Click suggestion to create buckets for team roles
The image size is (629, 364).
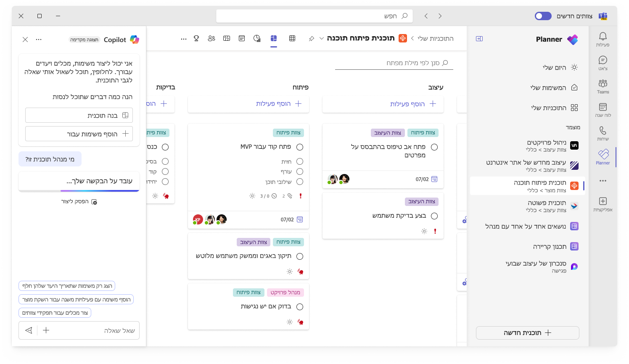[x=55, y=313]
